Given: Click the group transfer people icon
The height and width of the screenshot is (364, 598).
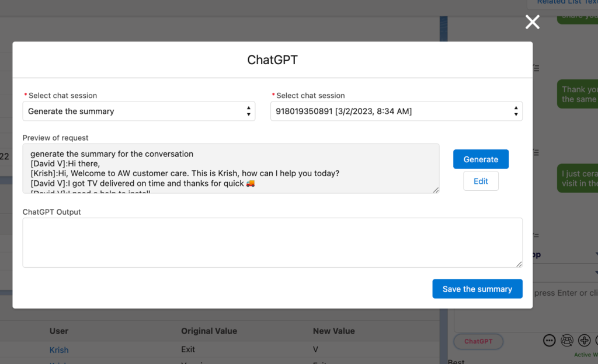Looking at the screenshot, I should [566, 341].
